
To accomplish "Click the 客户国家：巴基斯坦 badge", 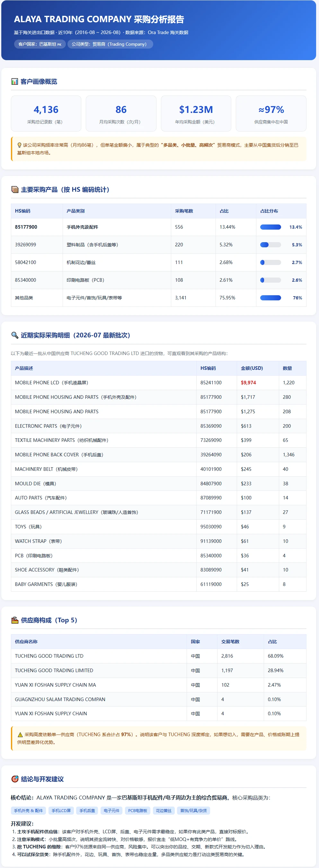I will 40,44.
